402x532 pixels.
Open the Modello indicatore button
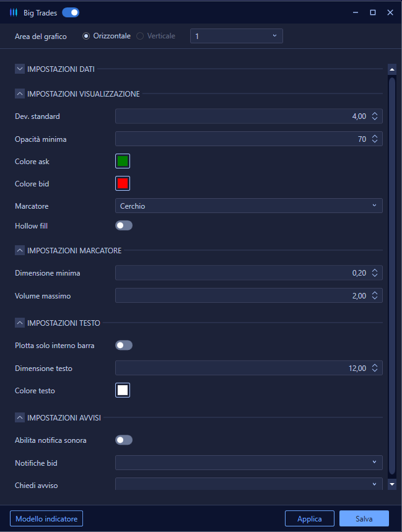coord(46,518)
